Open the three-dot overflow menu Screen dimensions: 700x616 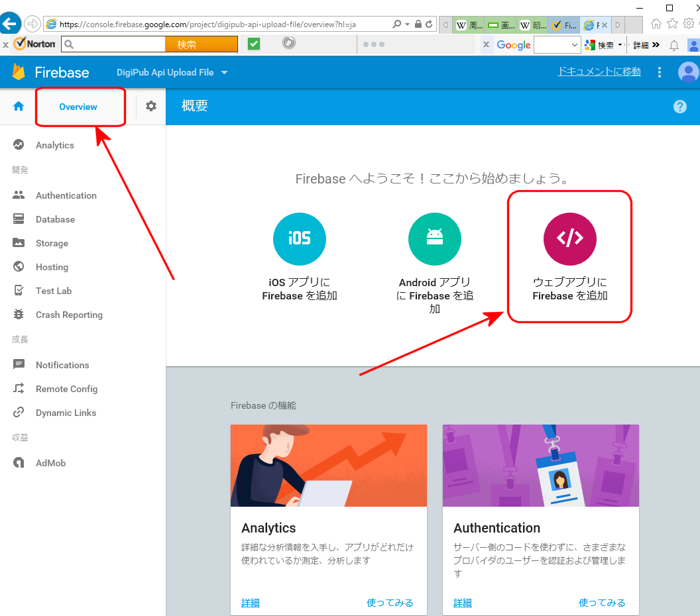(x=660, y=72)
